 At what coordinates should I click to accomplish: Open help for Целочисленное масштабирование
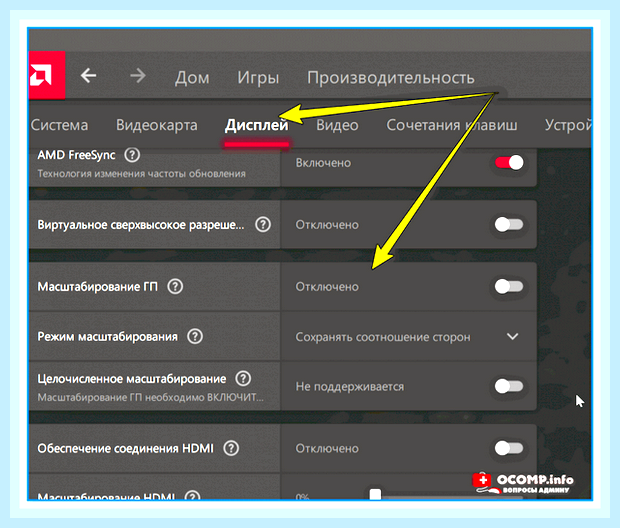(243, 378)
